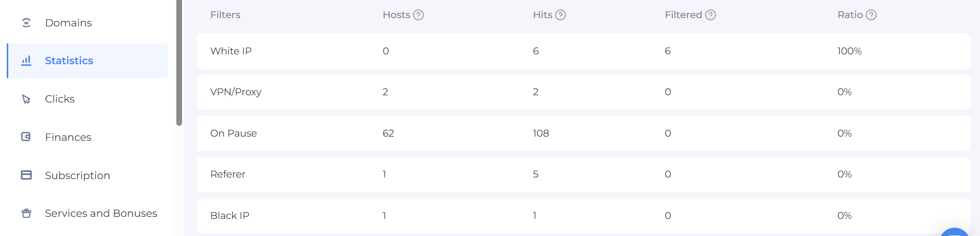Open the Clicks menu item
This screenshot has width=980, height=236.
tap(59, 99)
